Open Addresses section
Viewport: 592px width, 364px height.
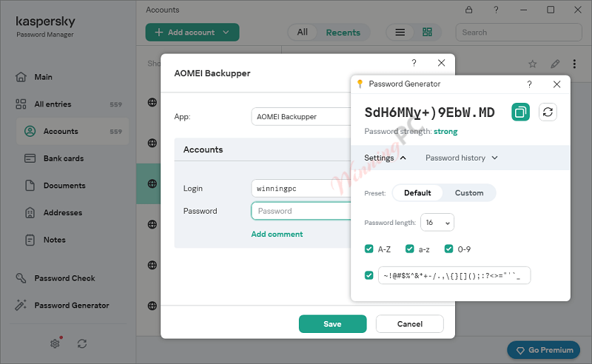click(53, 213)
